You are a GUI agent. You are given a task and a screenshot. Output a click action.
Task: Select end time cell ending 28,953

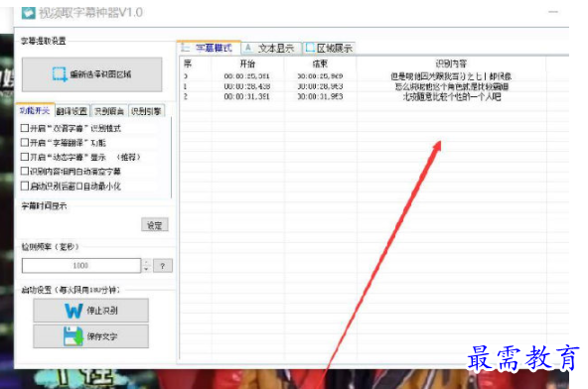320,86
